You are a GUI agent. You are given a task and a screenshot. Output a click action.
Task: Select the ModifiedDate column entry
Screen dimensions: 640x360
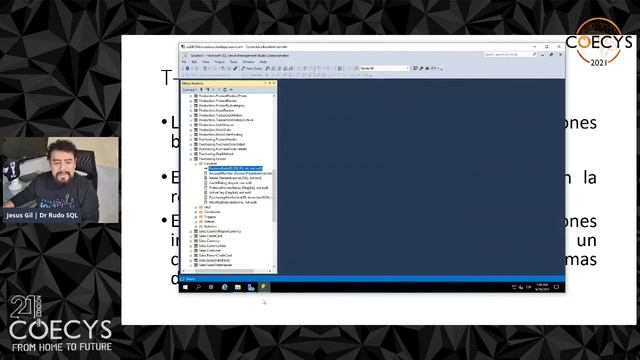coord(233,202)
